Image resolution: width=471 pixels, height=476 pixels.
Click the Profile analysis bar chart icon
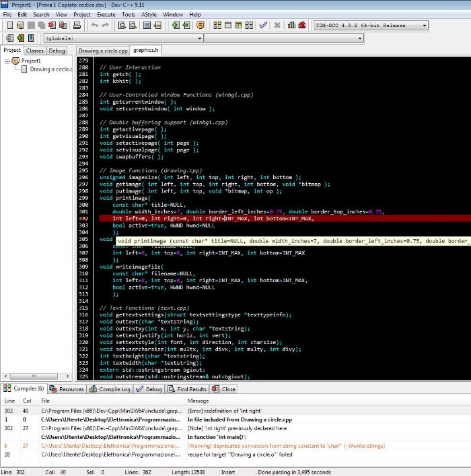click(x=291, y=25)
